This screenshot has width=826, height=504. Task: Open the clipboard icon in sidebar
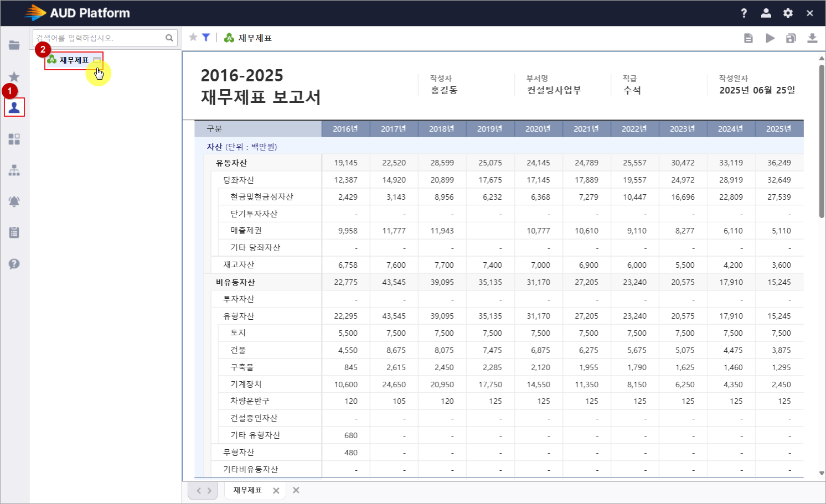(14, 232)
